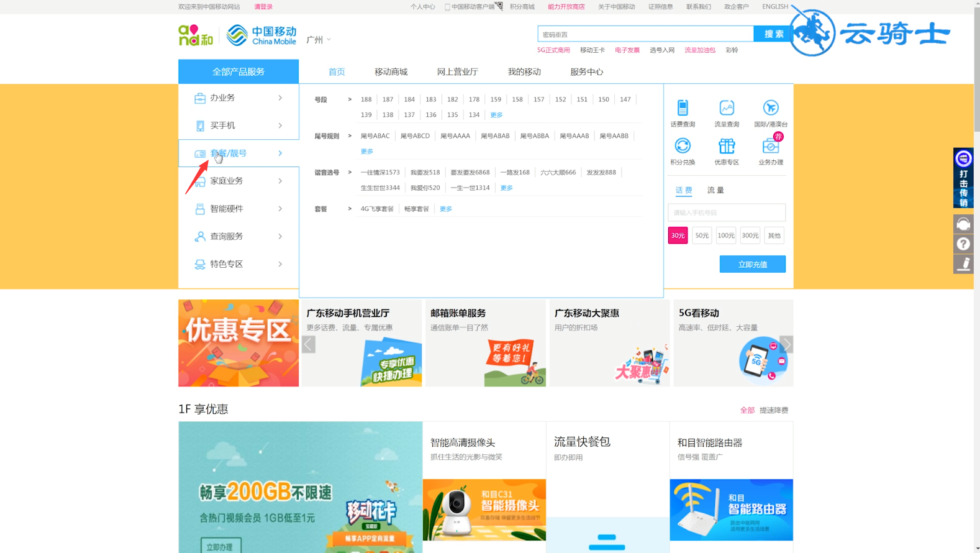Image resolution: width=980 pixels, height=553 pixels.
Task: Open the 移动商城 navigation tab
Action: tap(391, 72)
